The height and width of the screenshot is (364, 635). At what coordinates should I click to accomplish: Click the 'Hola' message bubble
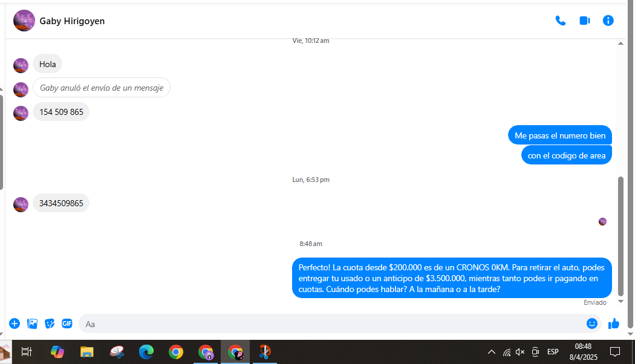(47, 64)
